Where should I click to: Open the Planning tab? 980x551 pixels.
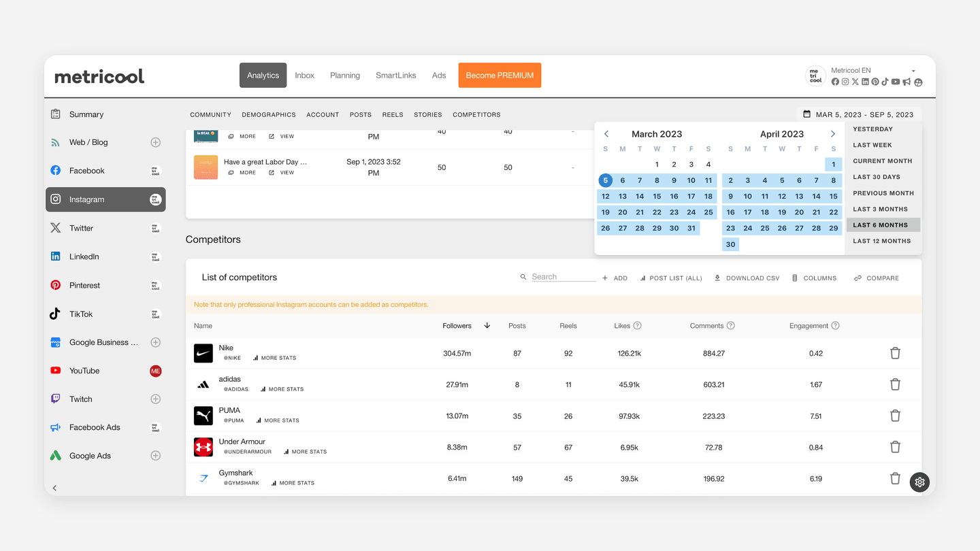(x=345, y=76)
